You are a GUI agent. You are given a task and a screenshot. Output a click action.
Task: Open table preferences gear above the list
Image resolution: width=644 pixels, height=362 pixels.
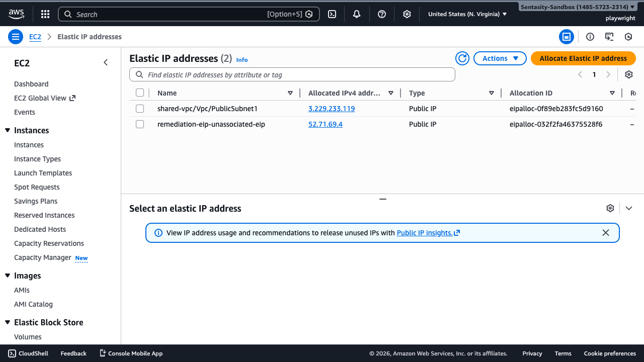click(628, 74)
